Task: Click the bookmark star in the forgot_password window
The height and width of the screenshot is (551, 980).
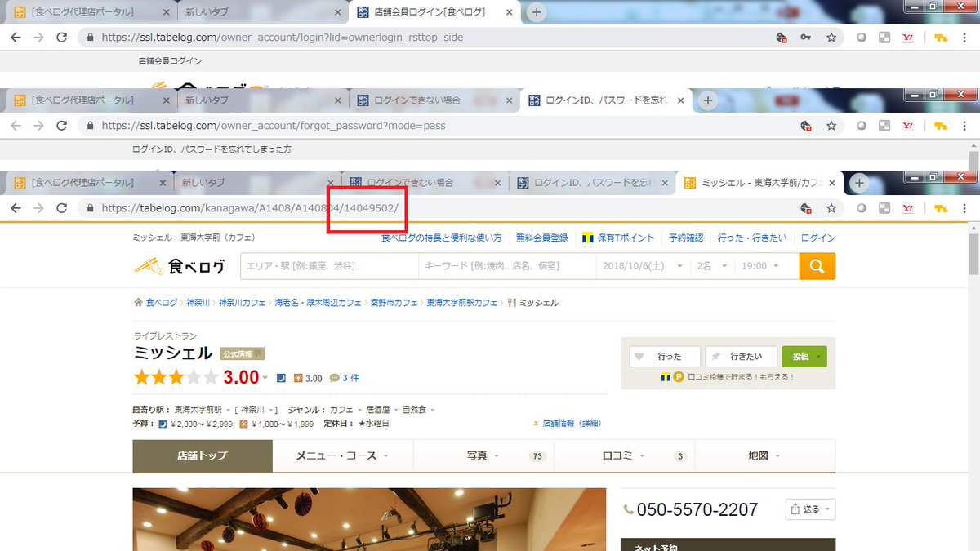Action: (831, 126)
